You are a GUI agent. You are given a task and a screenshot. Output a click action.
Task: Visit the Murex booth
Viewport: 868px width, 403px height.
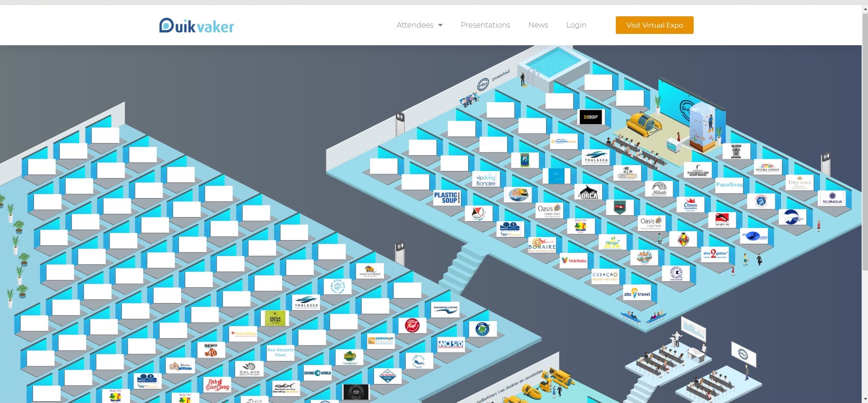[x=180, y=365]
